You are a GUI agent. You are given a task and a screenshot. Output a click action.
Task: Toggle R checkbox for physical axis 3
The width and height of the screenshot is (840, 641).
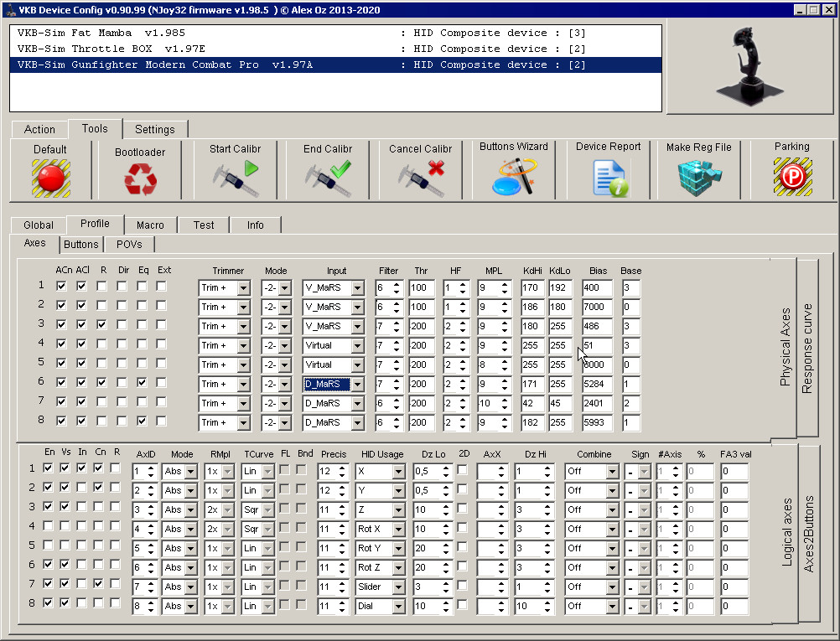tap(101, 324)
